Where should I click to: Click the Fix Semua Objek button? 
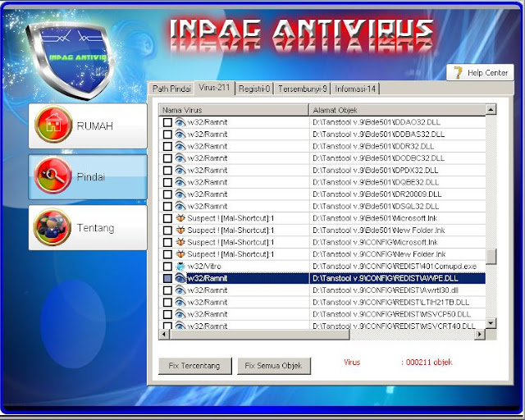pyautogui.click(x=274, y=366)
